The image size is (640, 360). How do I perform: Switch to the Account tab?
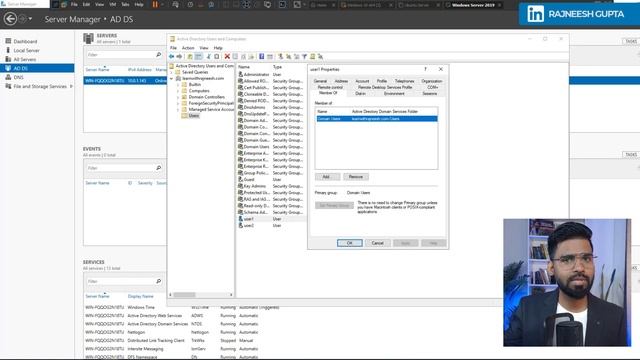[x=362, y=81]
